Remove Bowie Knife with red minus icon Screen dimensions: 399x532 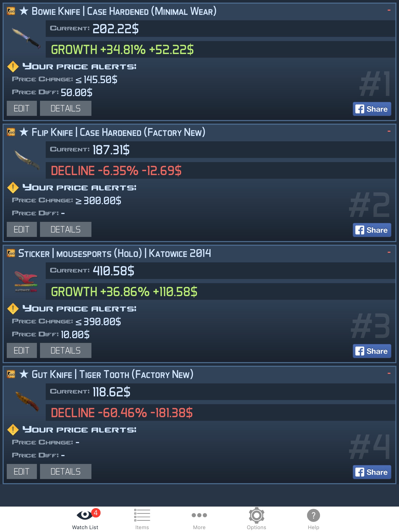(389, 10)
